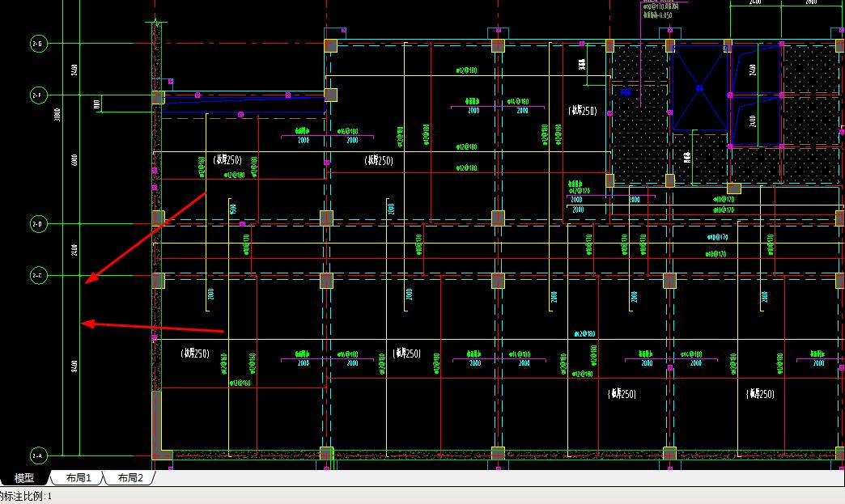Screen dimensions: 845x504
Task: Select the blue crossed shaft opening symbol
Action: tap(699, 87)
